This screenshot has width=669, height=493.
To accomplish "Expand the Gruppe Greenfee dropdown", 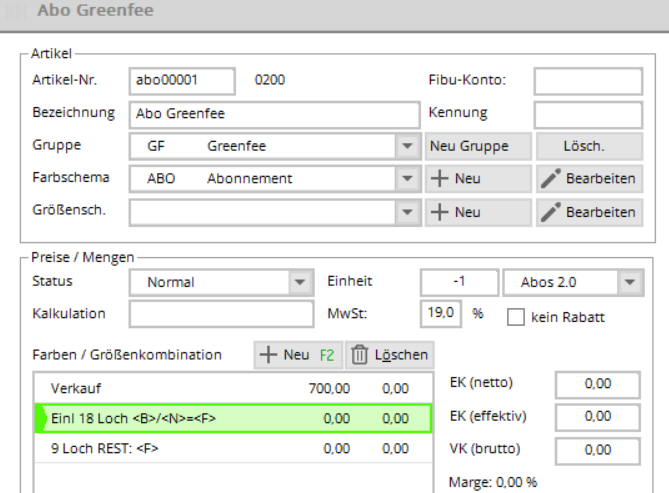I will (407, 146).
